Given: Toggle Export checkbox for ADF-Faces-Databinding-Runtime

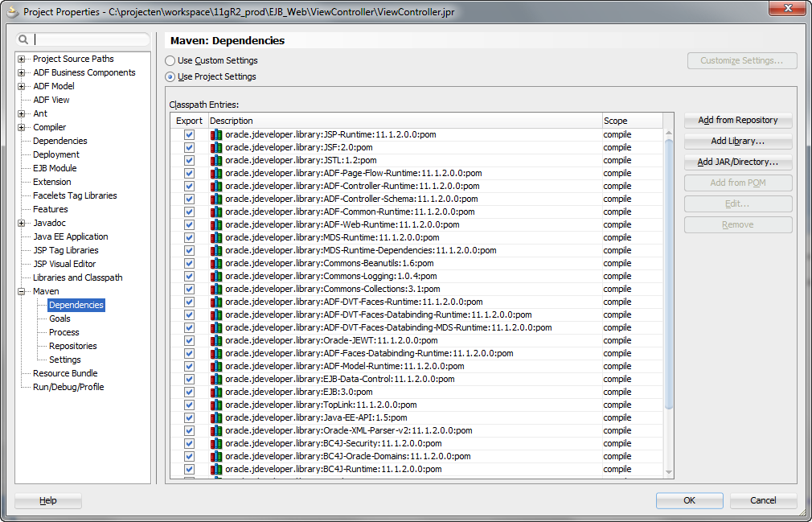Looking at the screenshot, I should [190, 353].
